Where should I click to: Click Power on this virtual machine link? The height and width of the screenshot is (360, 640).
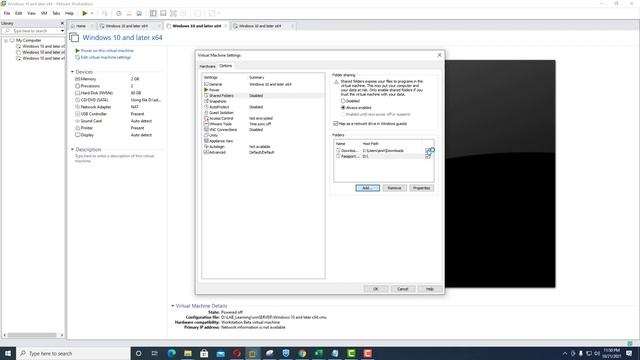tap(107, 51)
